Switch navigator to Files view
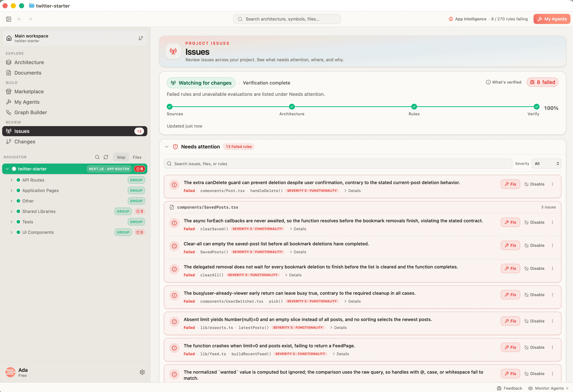This screenshot has height=392, width=573. point(137,157)
